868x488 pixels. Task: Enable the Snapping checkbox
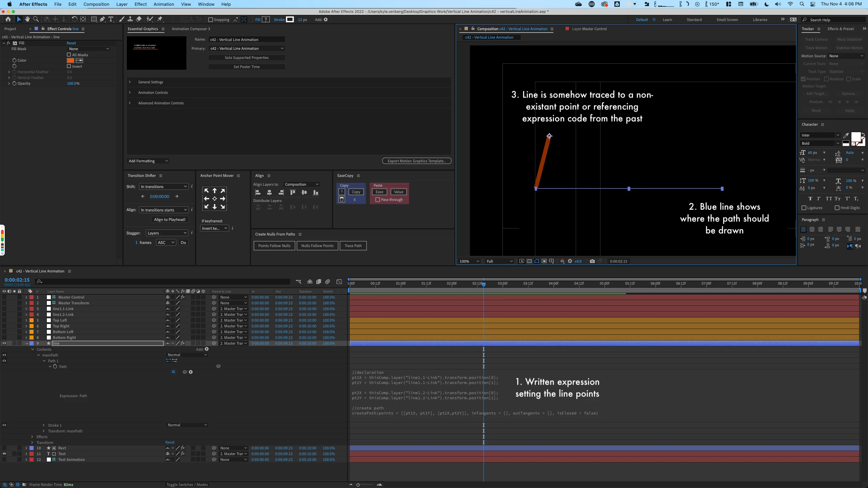(x=211, y=20)
